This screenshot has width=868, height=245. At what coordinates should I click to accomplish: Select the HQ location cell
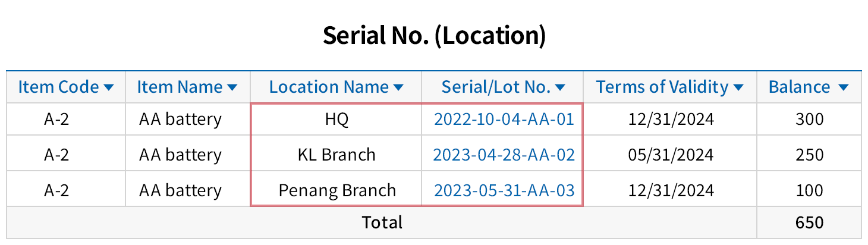[x=336, y=120]
